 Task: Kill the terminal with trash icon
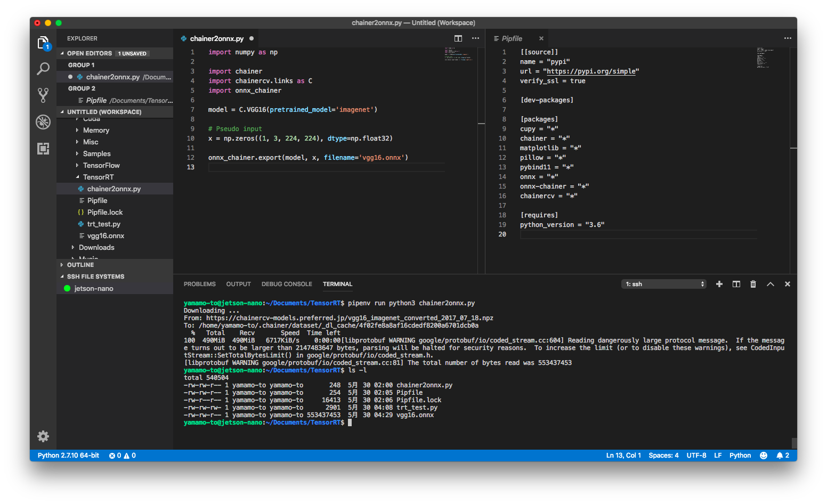(753, 284)
